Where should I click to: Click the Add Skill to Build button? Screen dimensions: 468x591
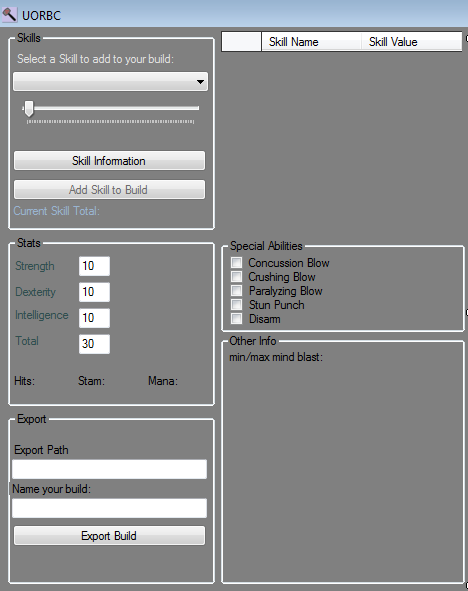[109, 190]
